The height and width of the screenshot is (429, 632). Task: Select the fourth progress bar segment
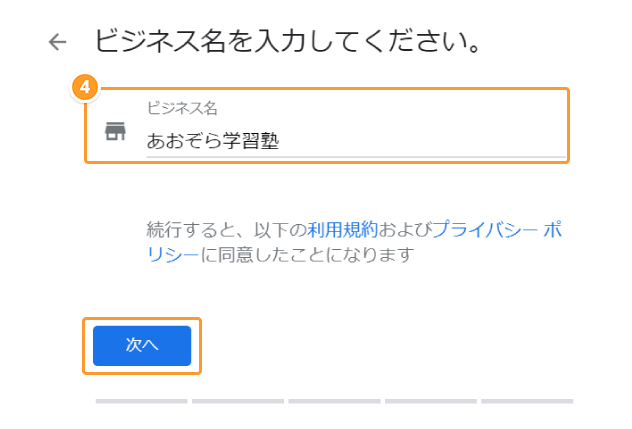tap(430, 401)
